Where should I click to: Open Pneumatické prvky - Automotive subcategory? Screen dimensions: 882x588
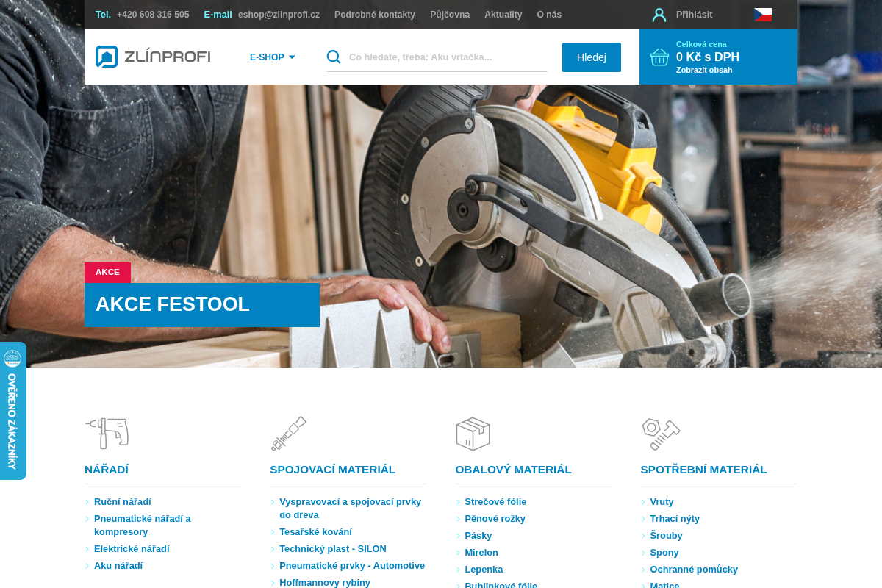point(352,566)
